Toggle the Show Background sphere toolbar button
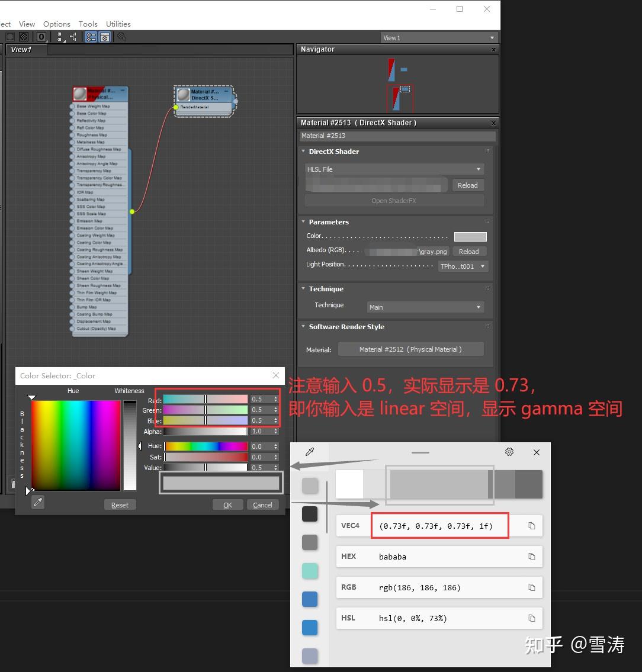This screenshot has width=642, height=672. click(24, 37)
